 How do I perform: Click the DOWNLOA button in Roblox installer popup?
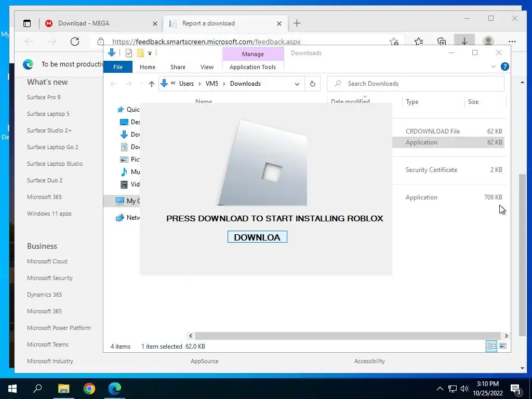click(257, 237)
